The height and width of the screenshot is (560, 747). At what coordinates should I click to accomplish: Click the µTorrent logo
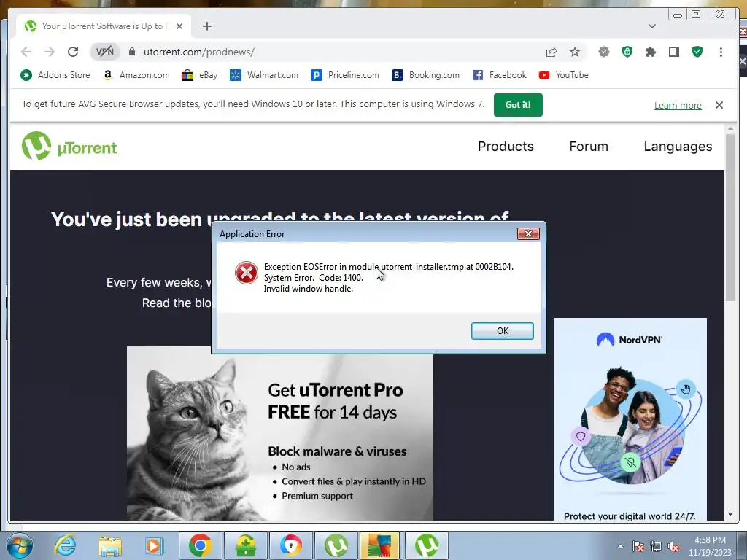pos(69,146)
